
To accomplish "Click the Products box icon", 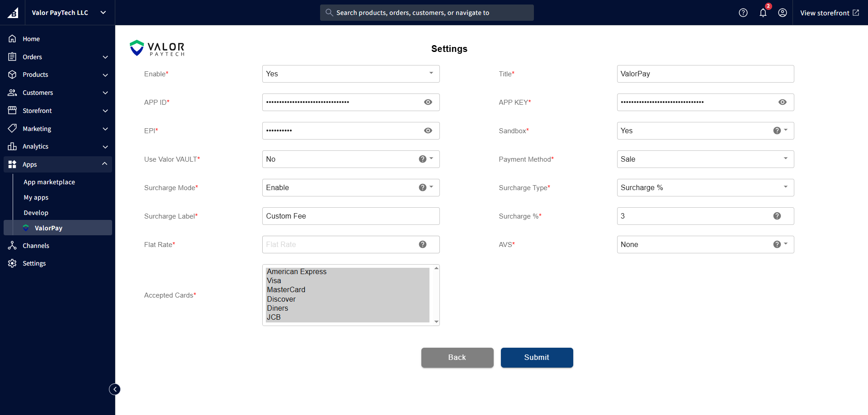I will point(12,75).
